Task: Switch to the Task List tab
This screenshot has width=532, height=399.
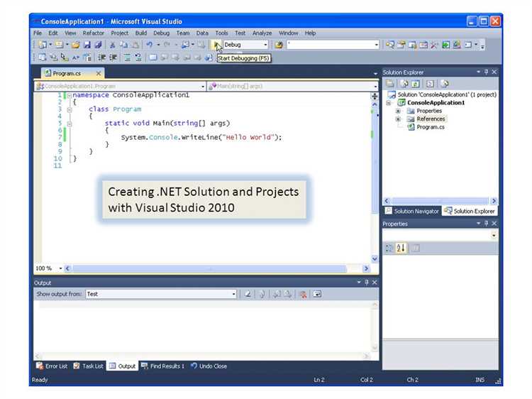Action: tap(88, 366)
